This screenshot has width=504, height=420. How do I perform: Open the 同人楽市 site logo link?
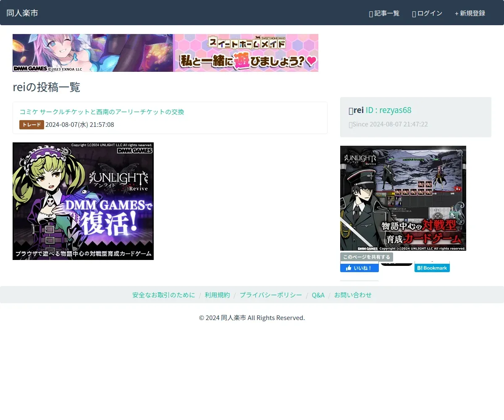coord(22,13)
